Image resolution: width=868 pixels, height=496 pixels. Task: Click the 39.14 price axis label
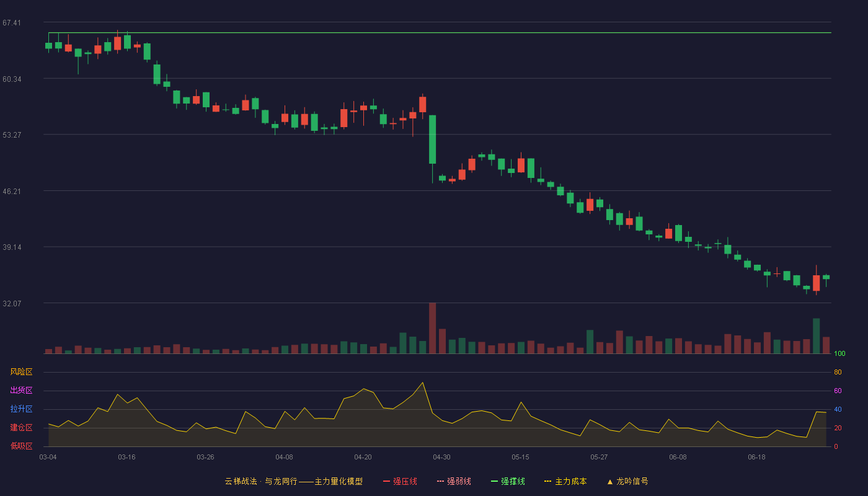coord(12,247)
